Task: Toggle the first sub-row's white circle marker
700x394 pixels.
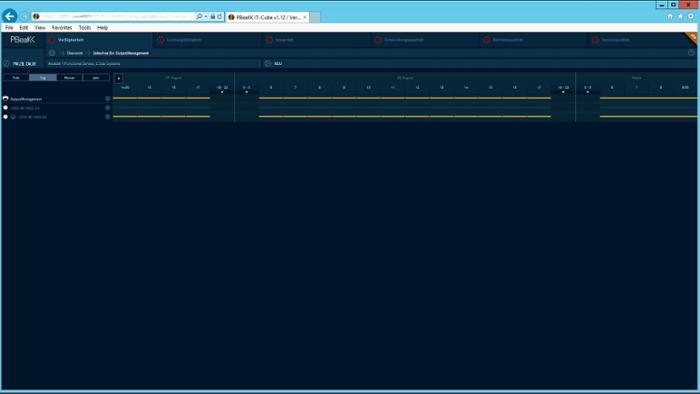Action: 6,108
